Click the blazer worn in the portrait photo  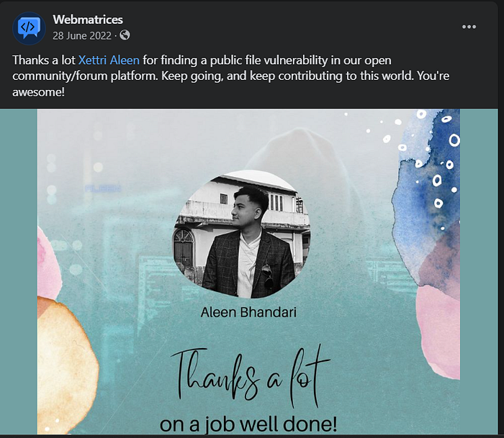point(249,263)
